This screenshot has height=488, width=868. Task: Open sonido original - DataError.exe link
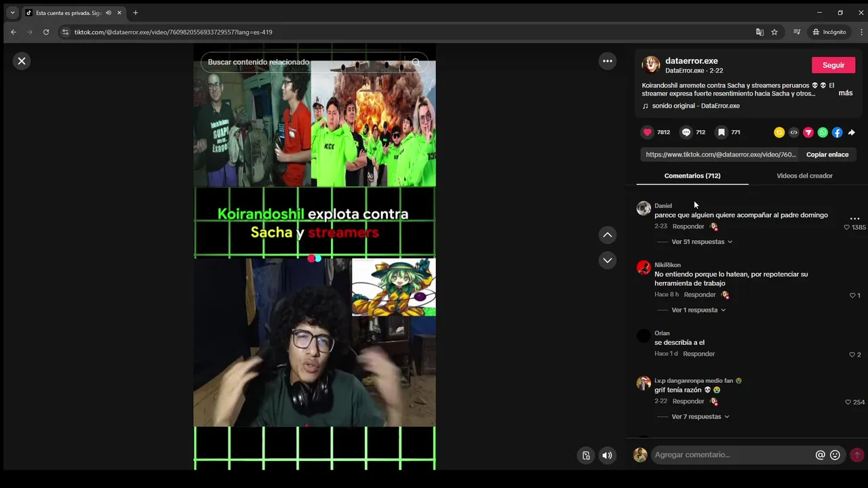pyautogui.click(x=696, y=106)
